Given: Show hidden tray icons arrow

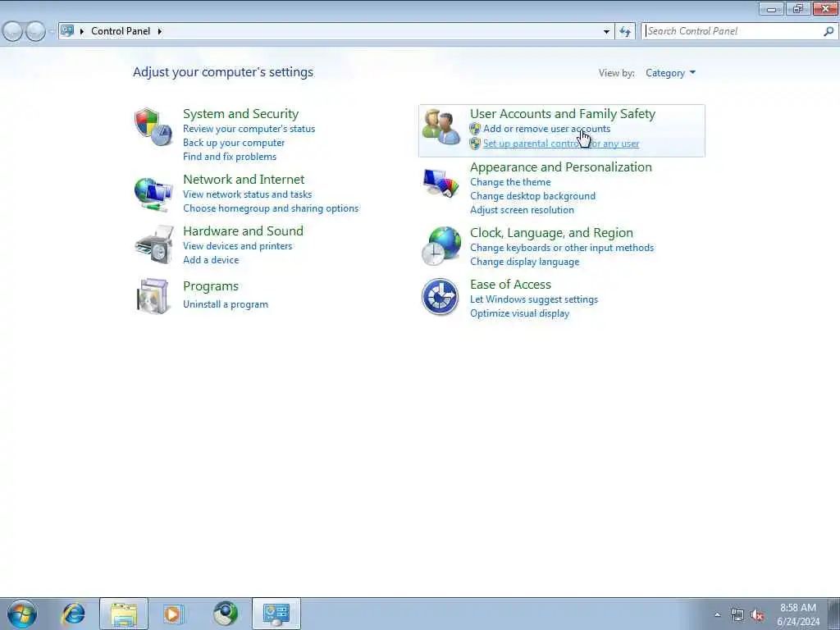Looking at the screenshot, I should pos(717,614).
